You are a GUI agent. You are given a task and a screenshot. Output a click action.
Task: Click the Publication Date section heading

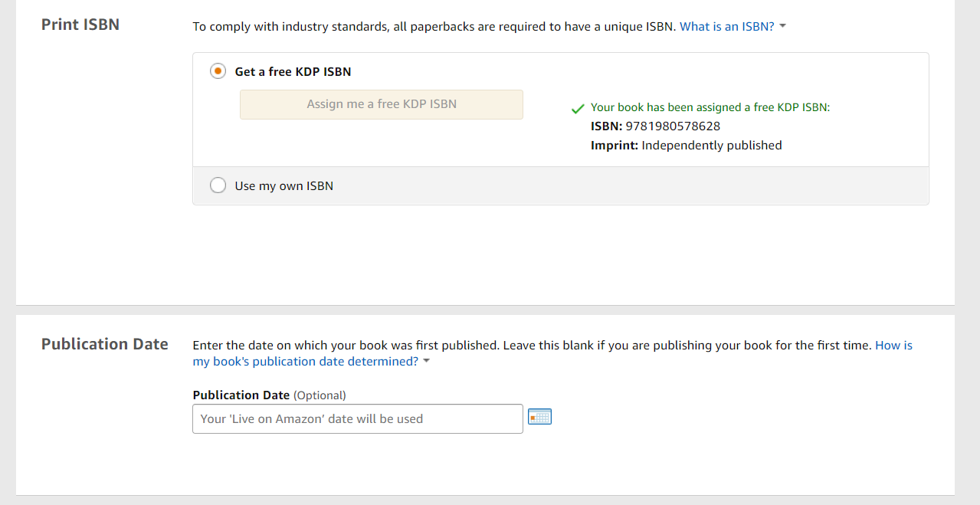[105, 344]
